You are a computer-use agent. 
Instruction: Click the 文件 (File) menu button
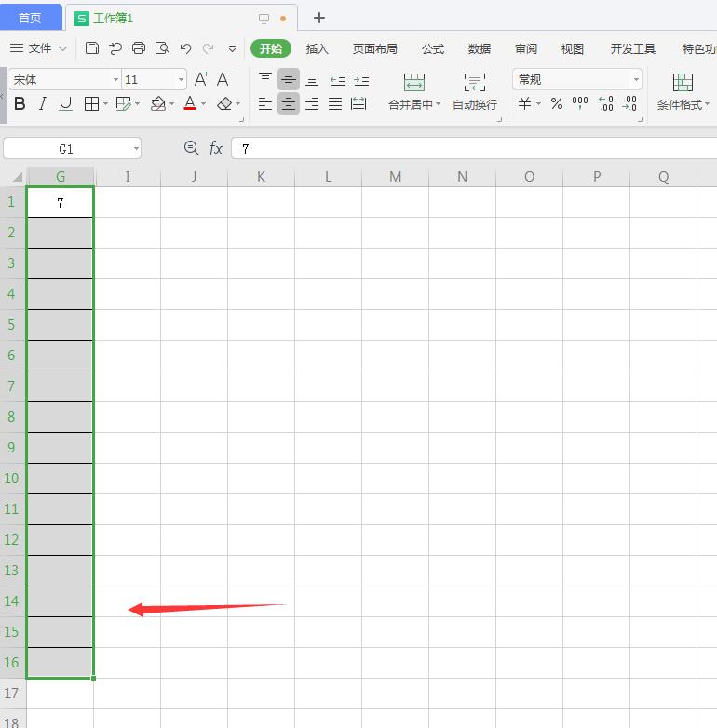[39, 48]
